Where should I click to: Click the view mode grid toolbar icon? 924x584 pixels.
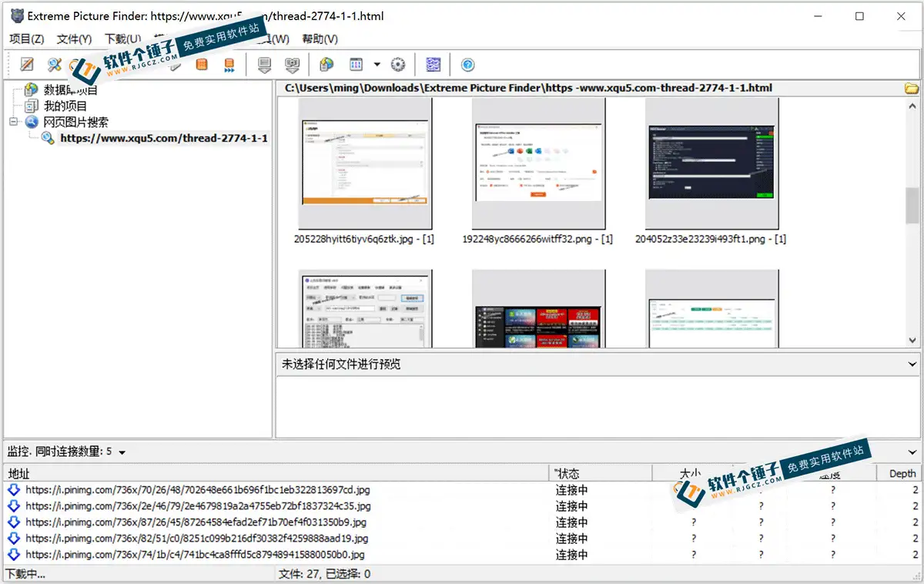pyautogui.click(x=356, y=65)
